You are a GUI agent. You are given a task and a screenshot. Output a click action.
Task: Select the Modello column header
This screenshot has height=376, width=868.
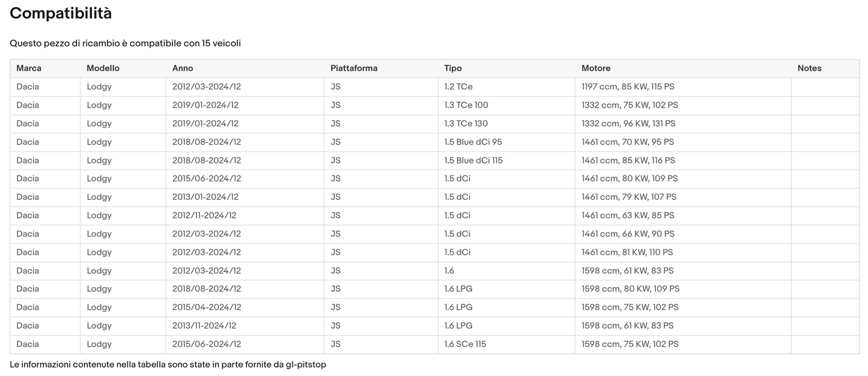(103, 68)
